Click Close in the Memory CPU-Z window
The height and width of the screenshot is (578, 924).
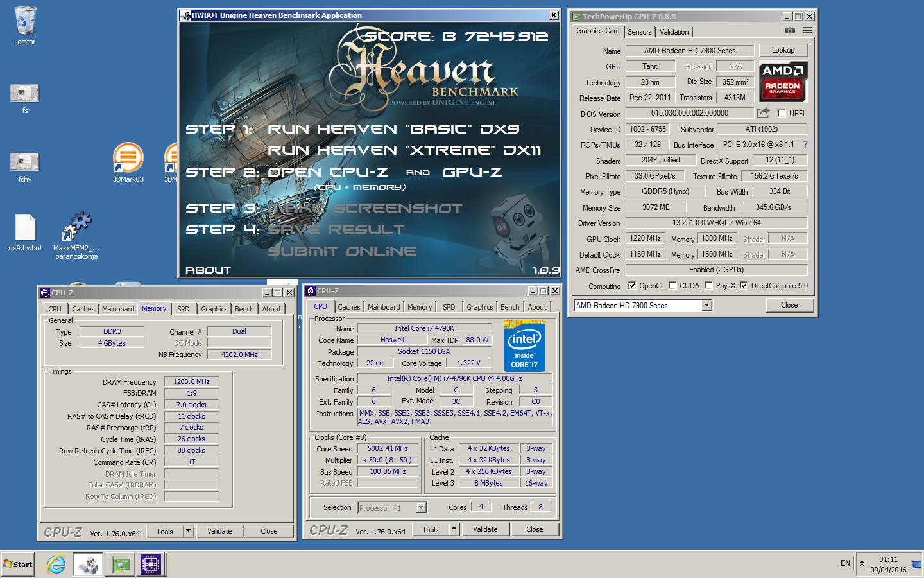click(269, 531)
